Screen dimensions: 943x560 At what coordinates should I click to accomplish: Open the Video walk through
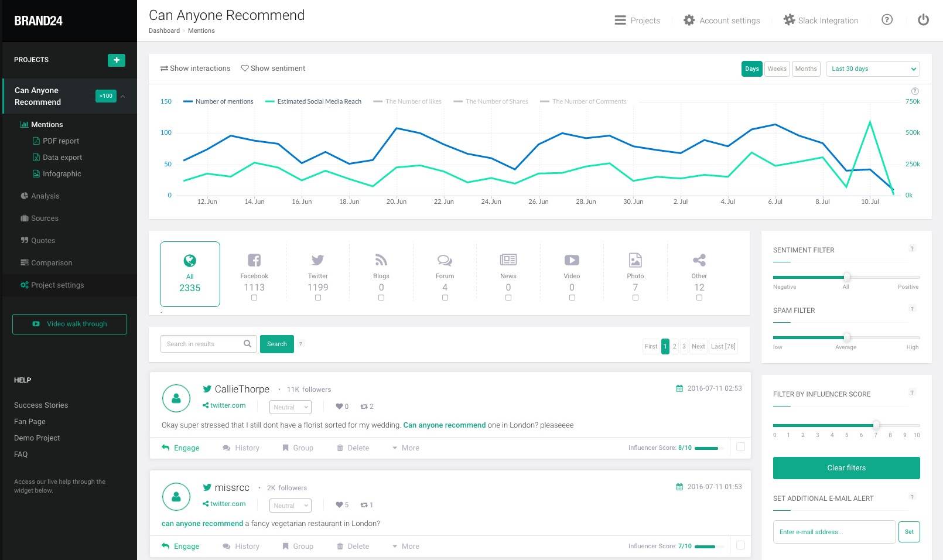(x=69, y=324)
